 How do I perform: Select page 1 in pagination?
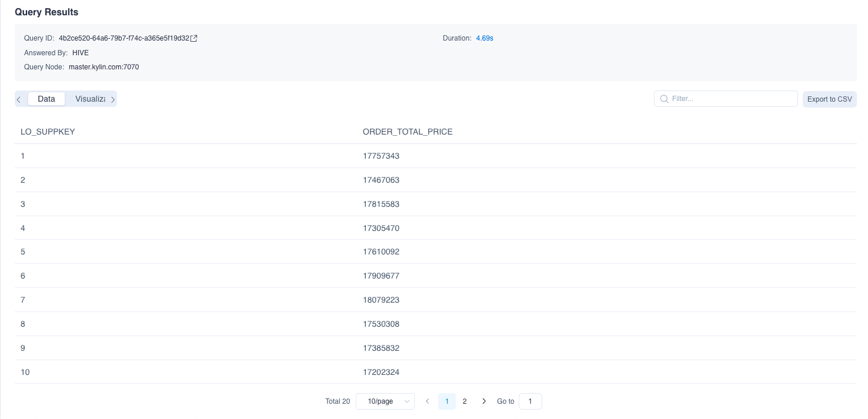click(x=447, y=401)
